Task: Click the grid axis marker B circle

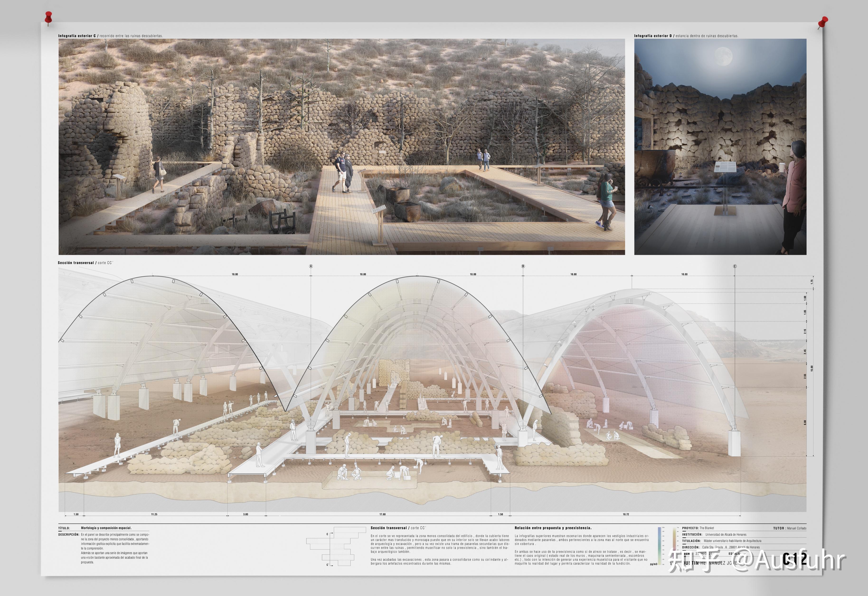Action: 523,266
